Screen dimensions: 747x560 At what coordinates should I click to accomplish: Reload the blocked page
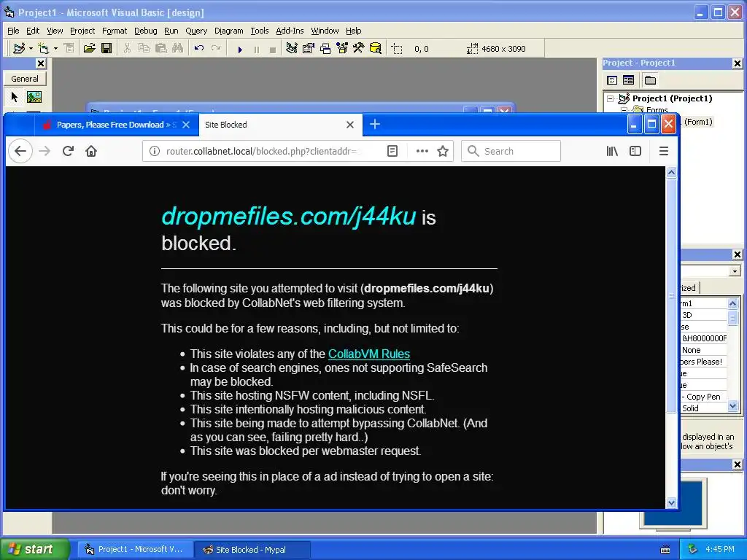(68, 151)
